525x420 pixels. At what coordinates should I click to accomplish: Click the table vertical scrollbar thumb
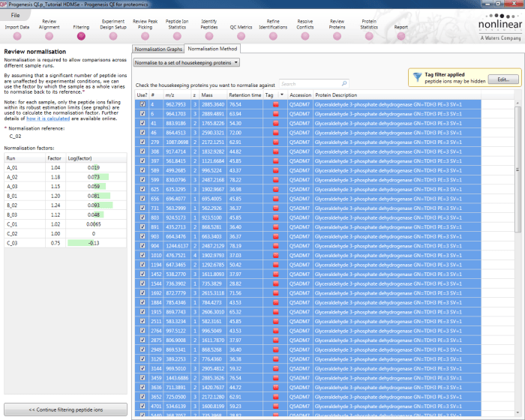pyautogui.click(x=517, y=169)
